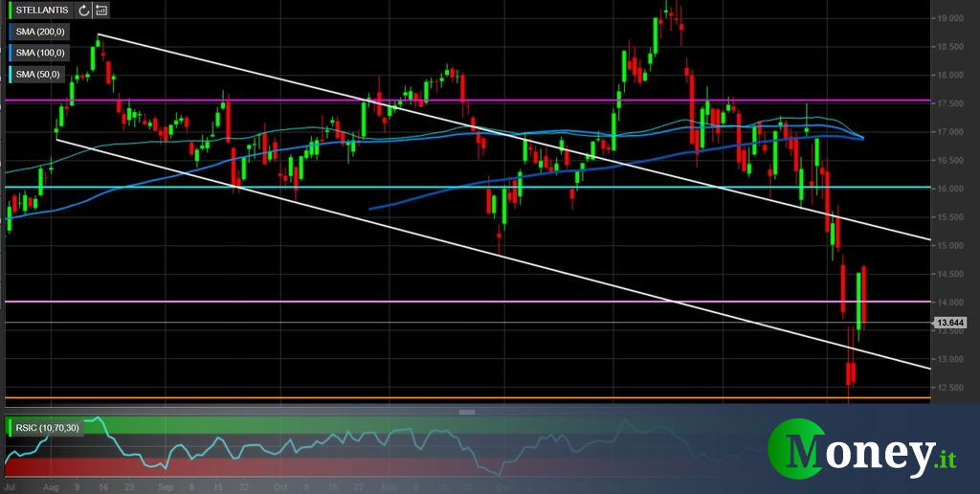Click the 14.000 price axis label
Screen dimensions: 980x494
tap(949, 303)
